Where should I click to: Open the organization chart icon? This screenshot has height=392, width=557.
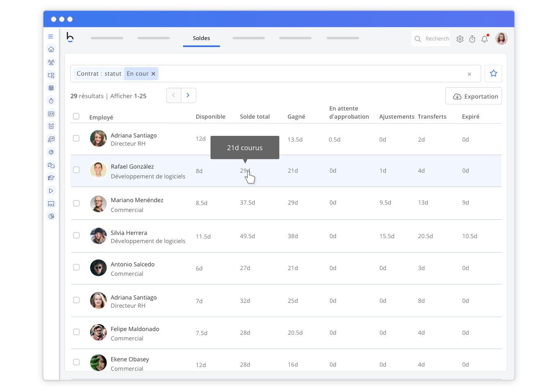(x=51, y=75)
